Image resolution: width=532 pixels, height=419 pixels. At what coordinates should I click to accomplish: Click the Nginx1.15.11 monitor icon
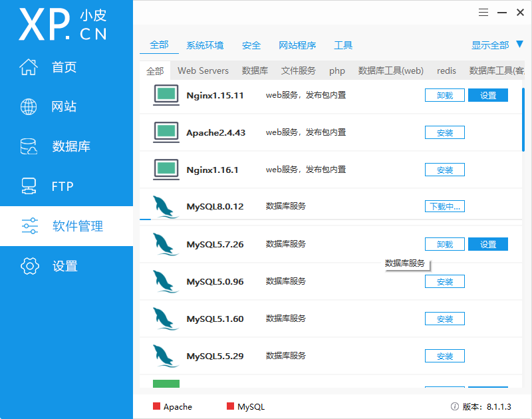point(166,95)
